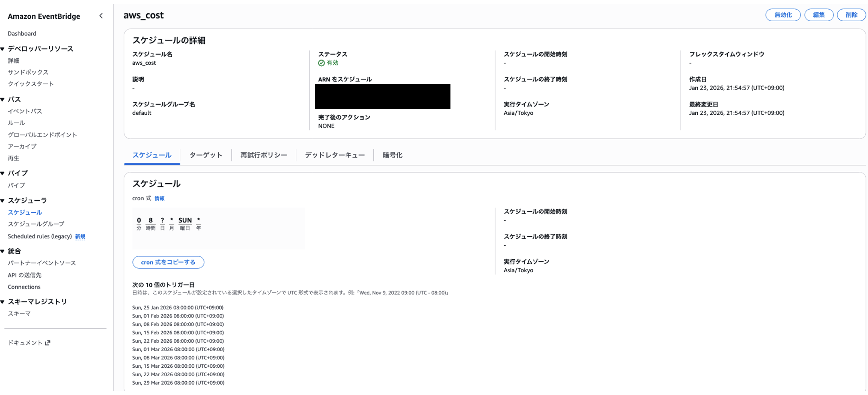Image resolution: width=868 pixels, height=395 pixels.
Task: Open サンドボックス in the sidebar
Action: coord(28,72)
